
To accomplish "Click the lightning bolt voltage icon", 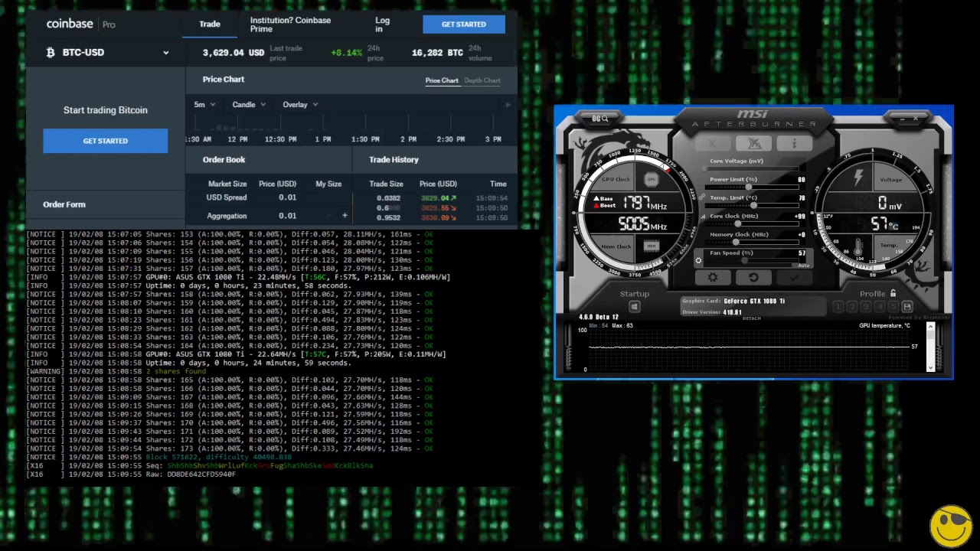I will tap(857, 179).
